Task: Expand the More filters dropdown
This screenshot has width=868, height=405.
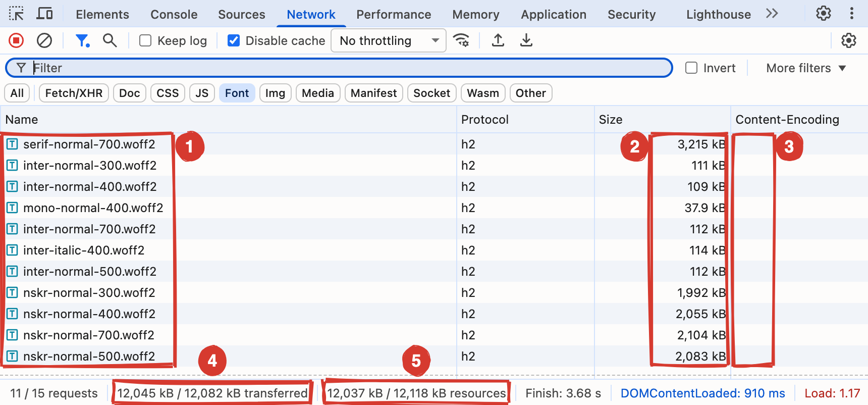Action: point(806,68)
